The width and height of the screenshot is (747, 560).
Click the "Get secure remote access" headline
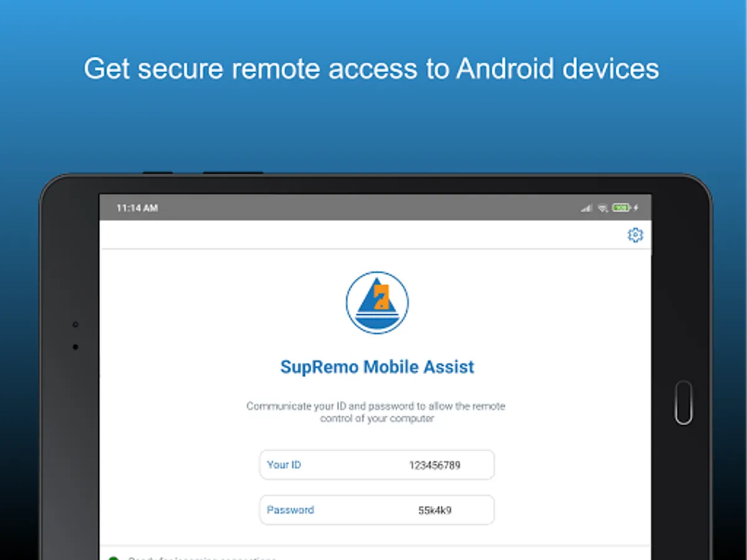click(372, 68)
